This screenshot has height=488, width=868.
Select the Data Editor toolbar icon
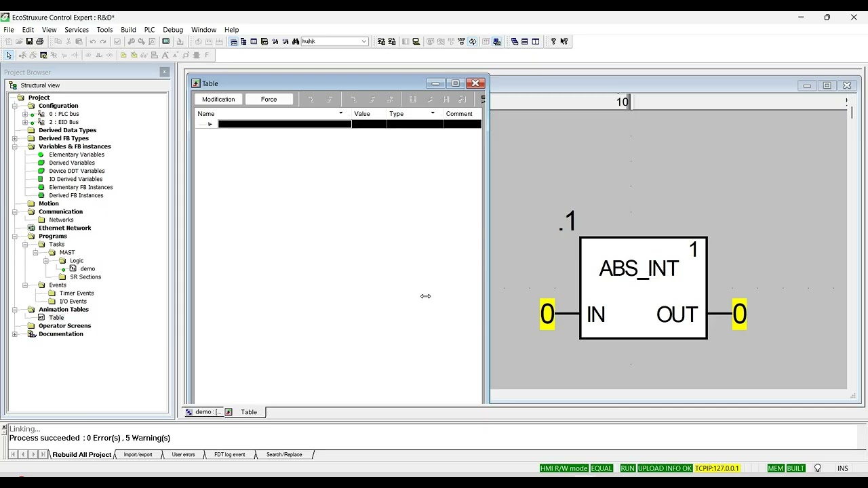[x=254, y=41]
